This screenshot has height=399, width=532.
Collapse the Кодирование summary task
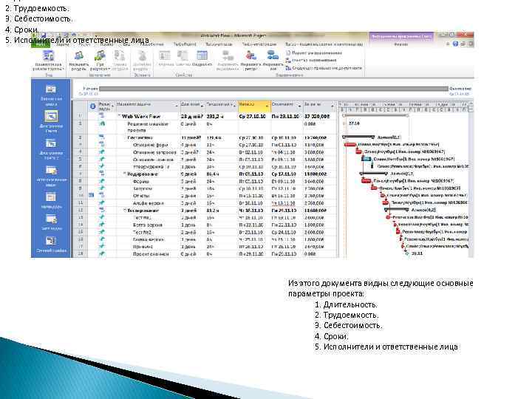(125, 174)
